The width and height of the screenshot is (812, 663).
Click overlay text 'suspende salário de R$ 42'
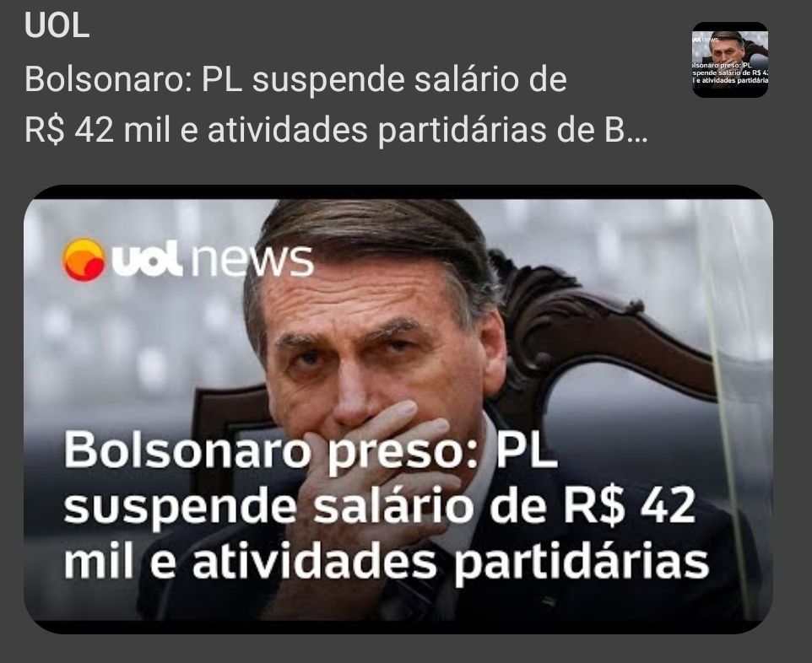click(x=378, y=506)
